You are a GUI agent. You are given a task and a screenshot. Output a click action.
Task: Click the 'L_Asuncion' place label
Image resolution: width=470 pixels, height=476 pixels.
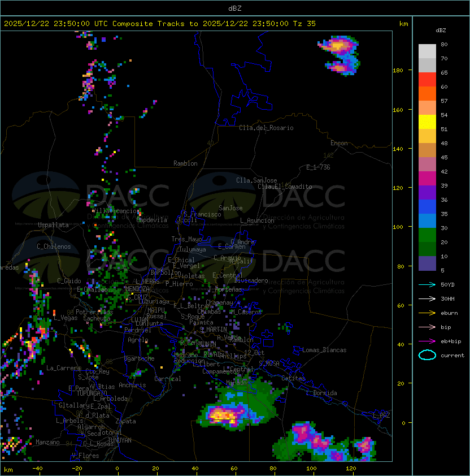(257, 220)
